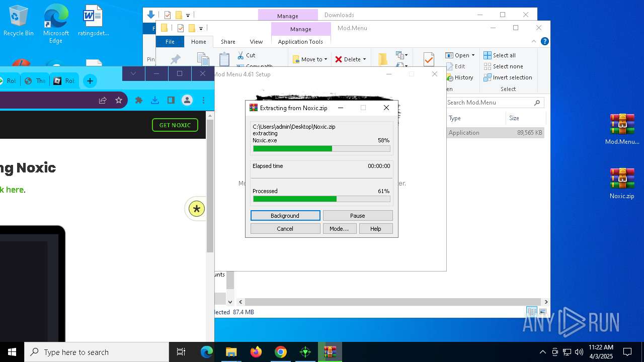The width and height of the screenshot is (644, 362).
Task: Open a new browser tab with plus button
Action: point(90,80)
